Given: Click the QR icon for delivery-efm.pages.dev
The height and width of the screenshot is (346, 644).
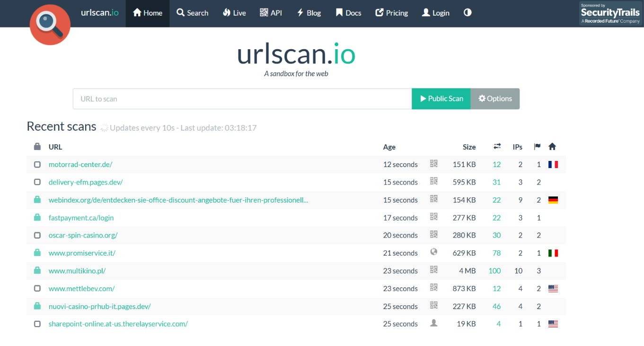Looking at the screenshot, I should (434, 181).
